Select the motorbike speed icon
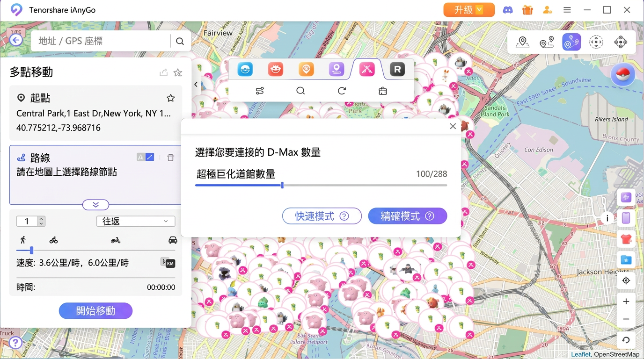 pos(116,240)
